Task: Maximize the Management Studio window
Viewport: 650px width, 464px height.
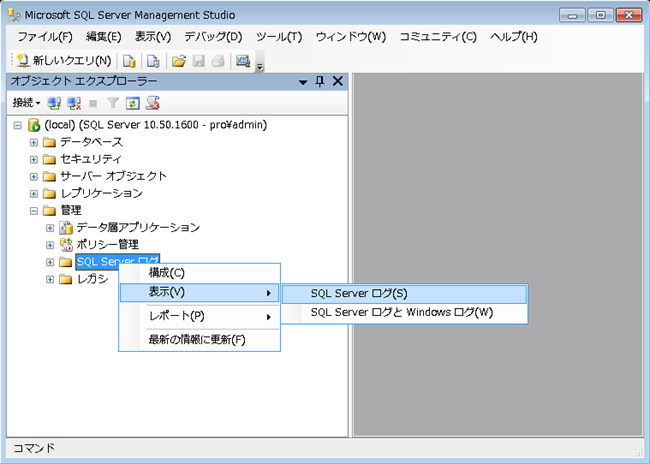Action: (x=600, y=16)
